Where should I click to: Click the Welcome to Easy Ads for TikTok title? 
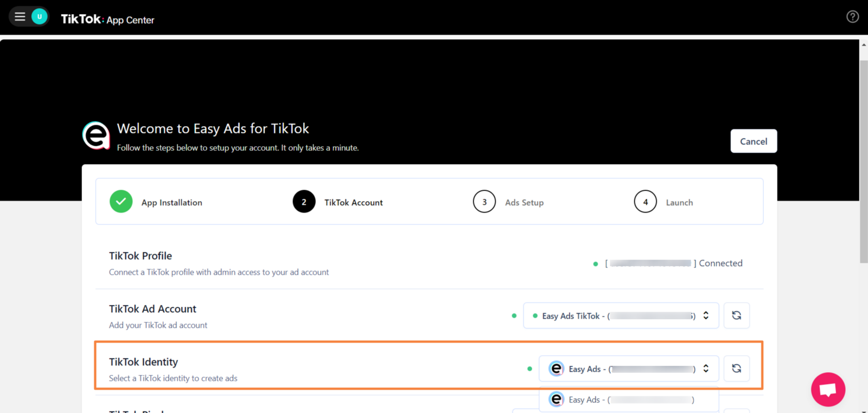(213, 128)
